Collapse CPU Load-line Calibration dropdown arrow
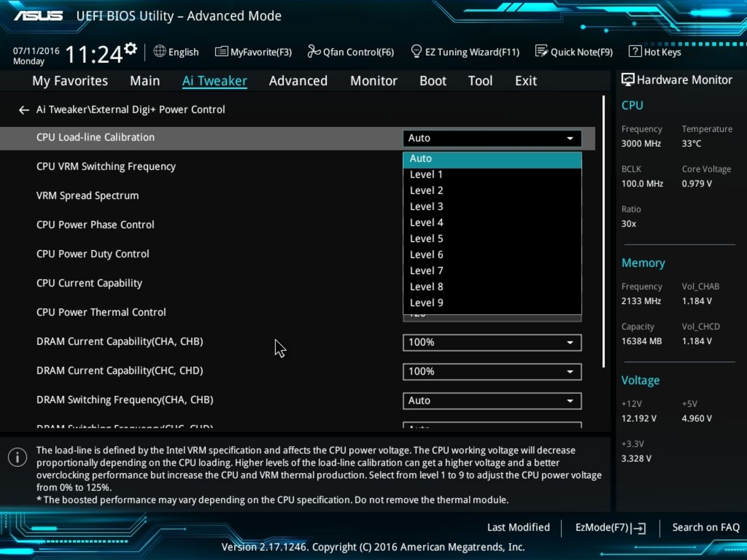This screenshot has height=560, width=747. click(x=570, y=138)
